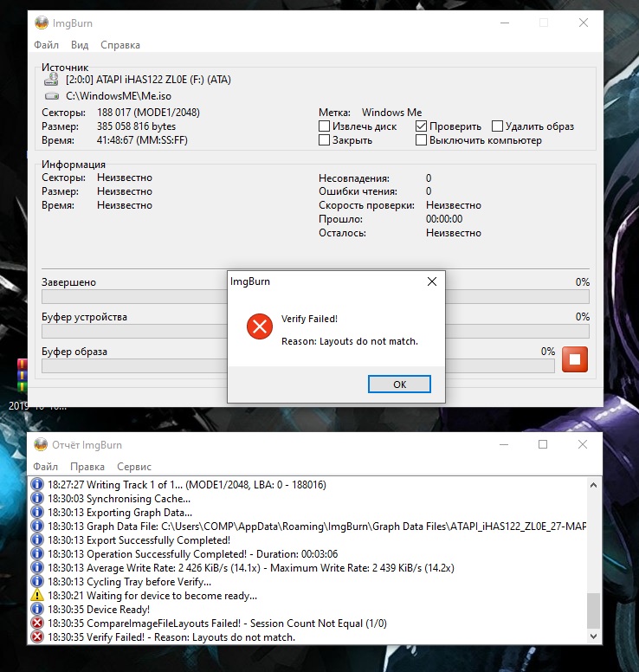Click the 385 058 816 bytes size value
This screenshot has width=639, height=672.
pos(136,126)
